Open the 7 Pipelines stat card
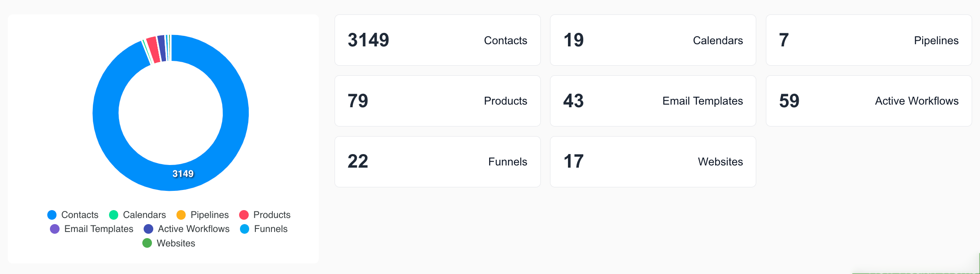This screenshot has height=274, width=980. point(869,40)
